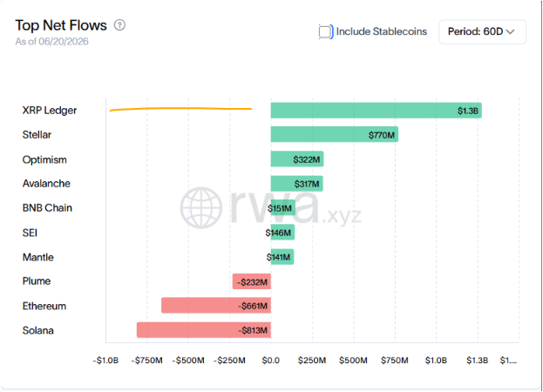This screenshot has width=543, height=392.
Task: Open the Period: 60D dropdown
Action: pos(482,32)
